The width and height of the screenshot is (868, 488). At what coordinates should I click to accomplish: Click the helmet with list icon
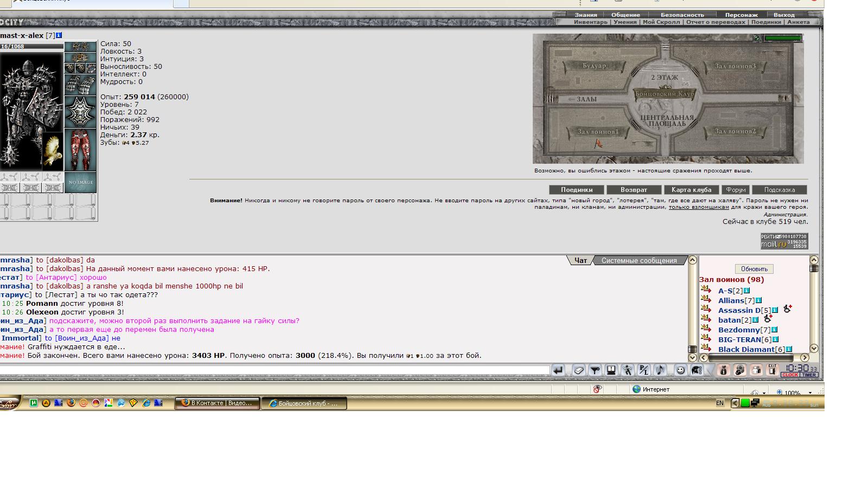point(697,370)
